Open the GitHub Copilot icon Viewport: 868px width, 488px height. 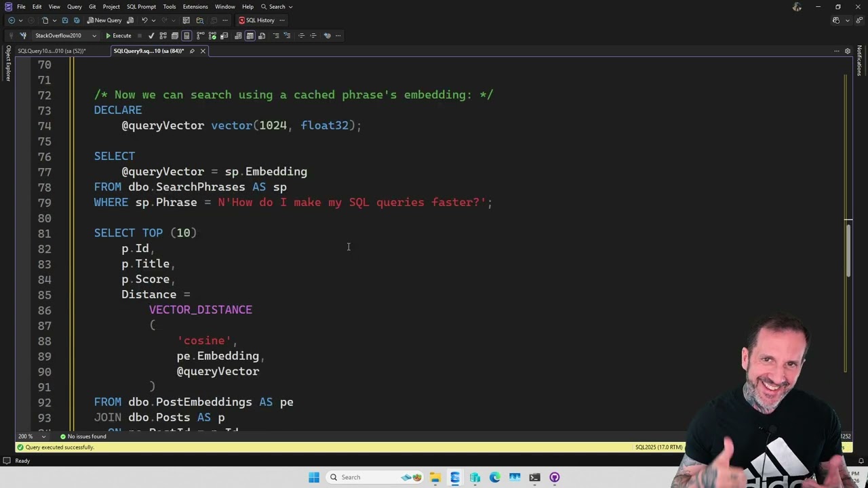click(x=836, y=20)
